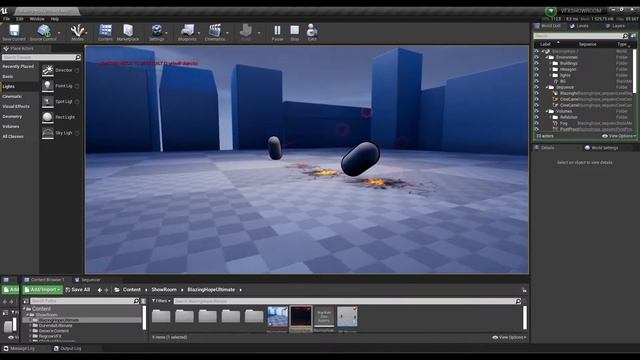640x360 pixels.
Task: Toggle visibility of Fog actor
Action: tap(536, 123)
